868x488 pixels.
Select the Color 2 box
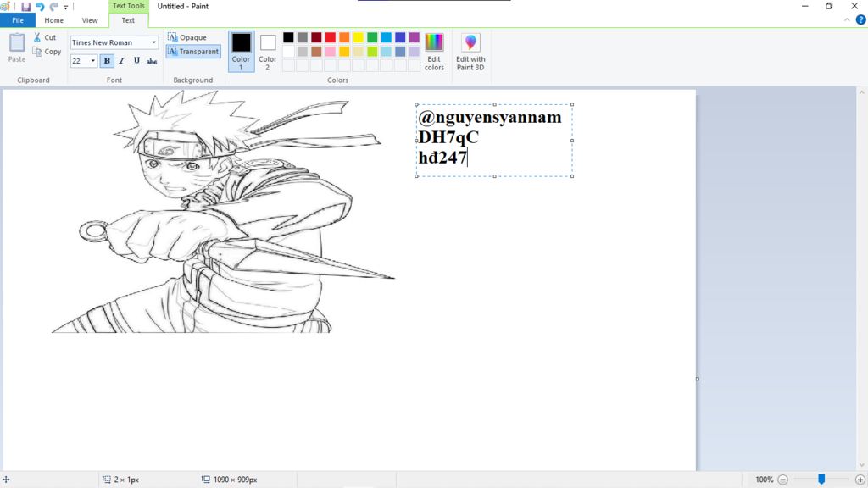pos(267,52)
